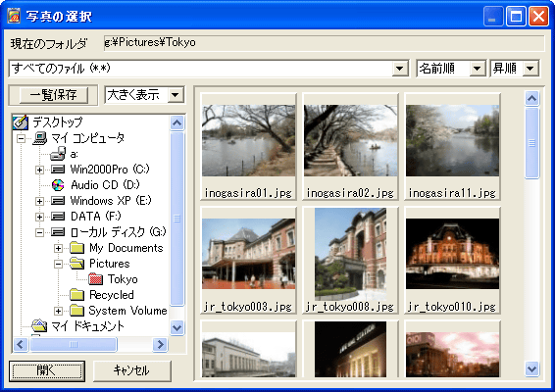The width and height of the screenshot is (555, 392).
Task: Select the inogasira02.jpg thumbnail
Action: tap(350, 147)
